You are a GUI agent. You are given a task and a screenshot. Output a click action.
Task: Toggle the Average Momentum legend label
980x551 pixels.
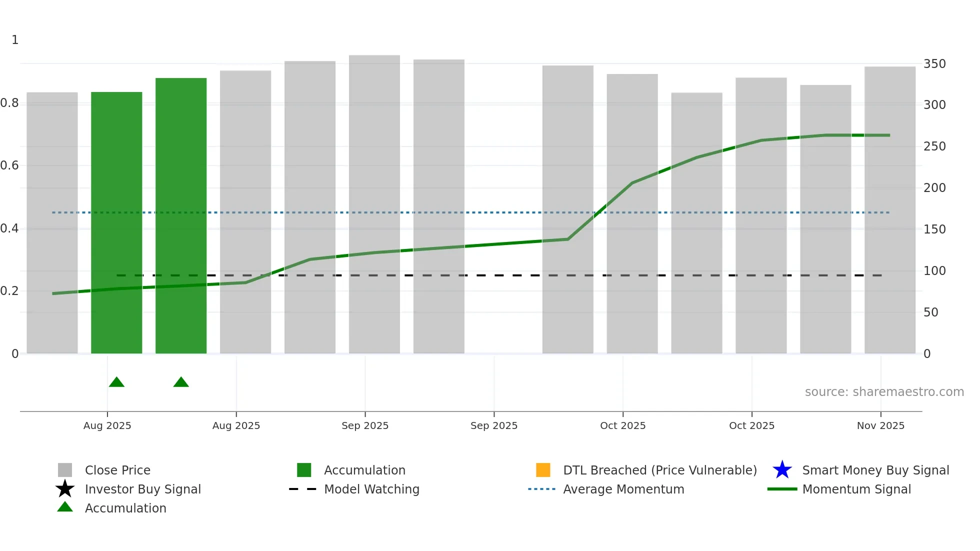point(623,489)
